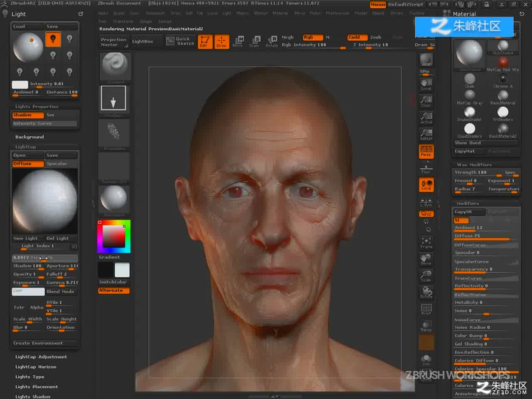Click the AAHalf icon

point(426,134)
